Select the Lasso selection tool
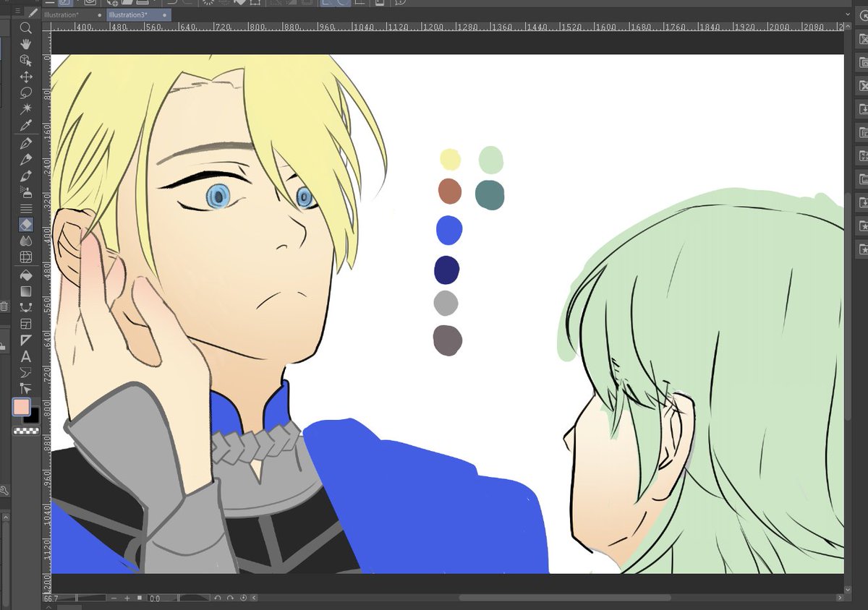 [x=26, y=93]
